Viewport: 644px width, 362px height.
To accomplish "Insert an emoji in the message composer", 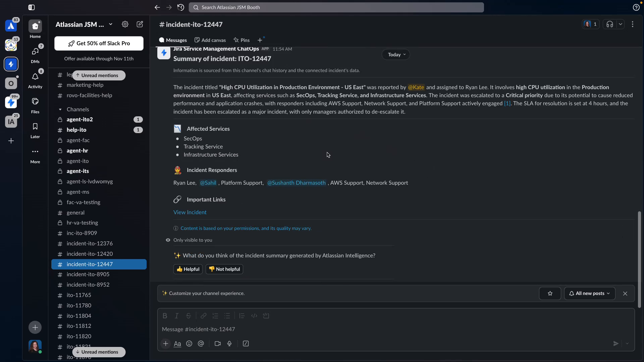I will coord(189,344).
